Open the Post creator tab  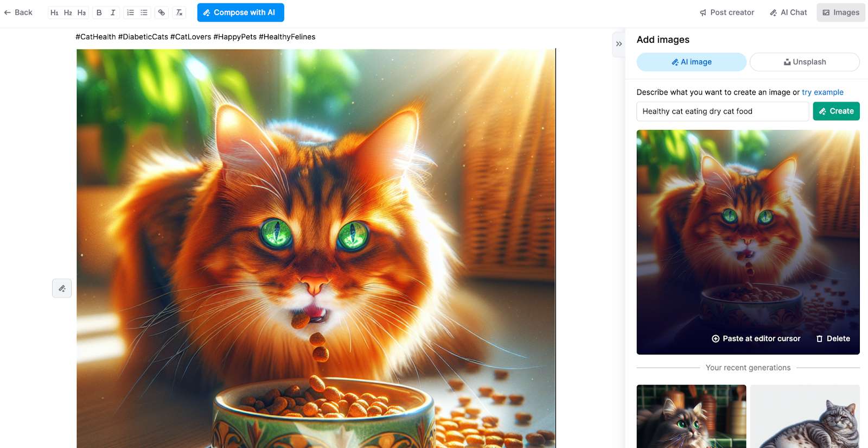click(x=727, y=12)
